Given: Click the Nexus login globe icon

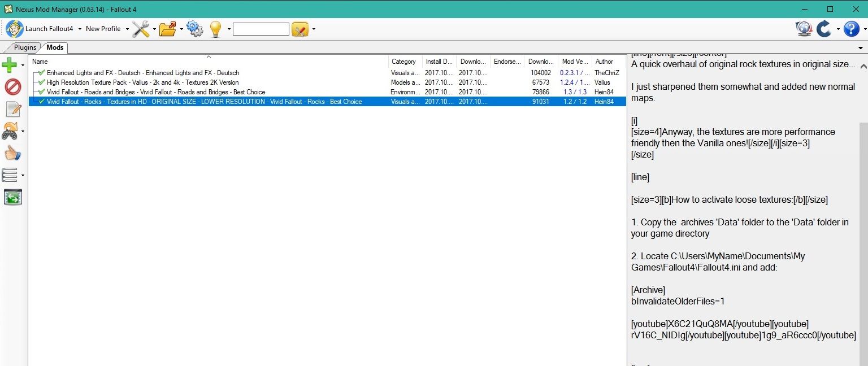Looking at the screenshot, I should pyautogui.click(x=804, y=29).
